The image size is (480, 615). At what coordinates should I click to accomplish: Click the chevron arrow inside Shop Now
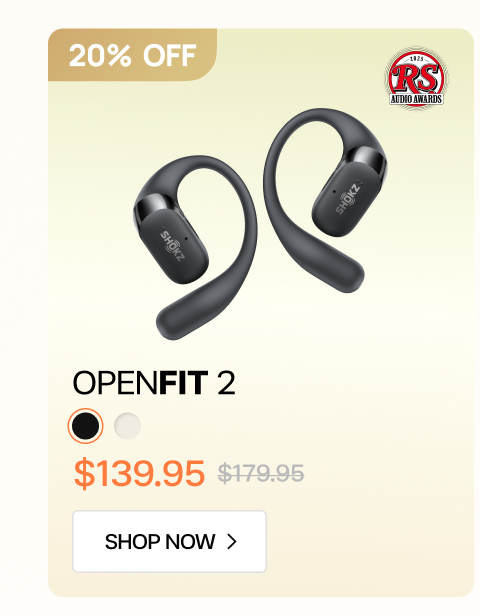pyautogui.click(x=232, y=542)
